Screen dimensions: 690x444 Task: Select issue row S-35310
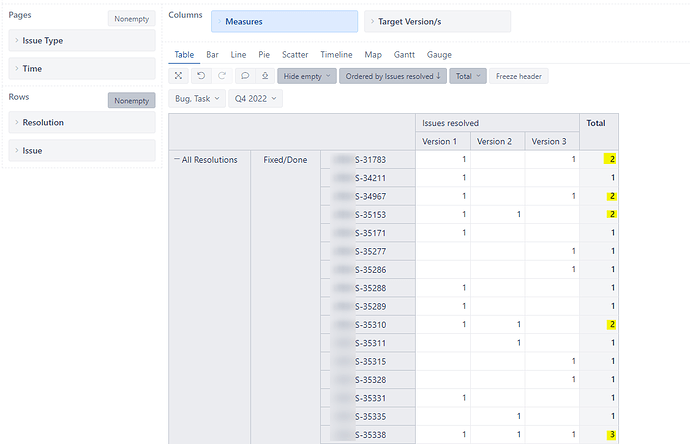368,325
